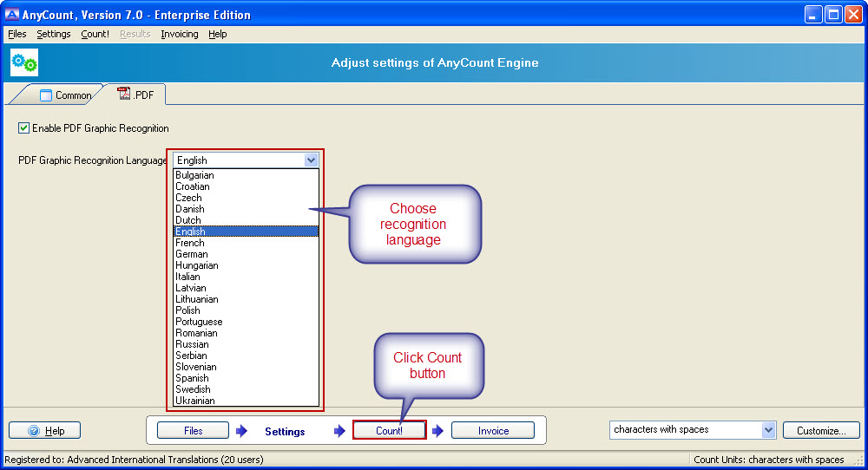The width and height of the screenshot is (868, 470).
Task: Select Serbian in language list
Action: (x=247, y=356)
